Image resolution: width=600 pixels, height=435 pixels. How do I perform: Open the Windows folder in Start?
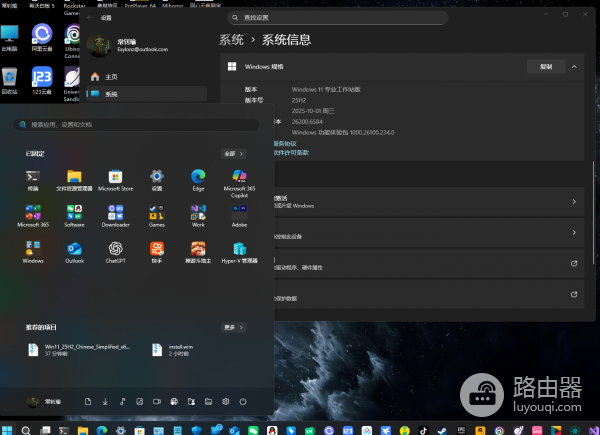(x=33, y=253)
